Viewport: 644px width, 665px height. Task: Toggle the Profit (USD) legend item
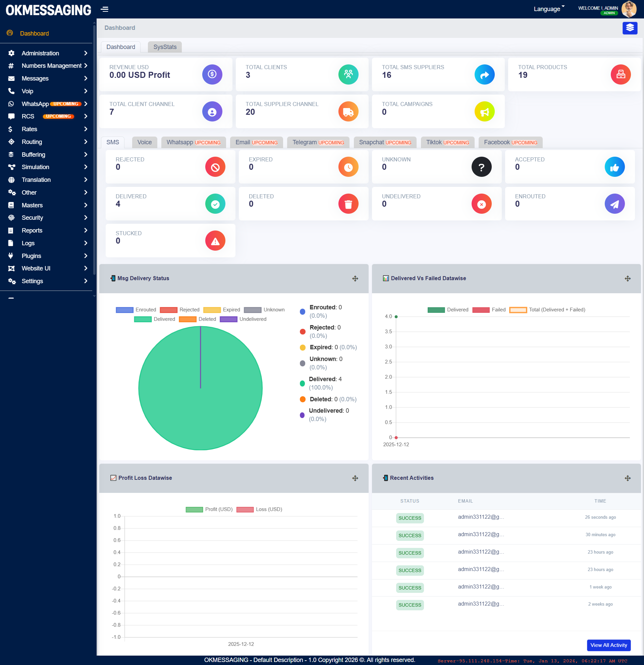tap(209, 509)
